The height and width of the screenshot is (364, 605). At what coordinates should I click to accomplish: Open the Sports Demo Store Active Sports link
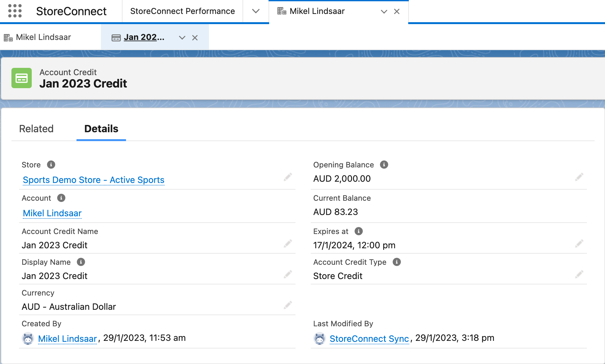click(93, 180)
